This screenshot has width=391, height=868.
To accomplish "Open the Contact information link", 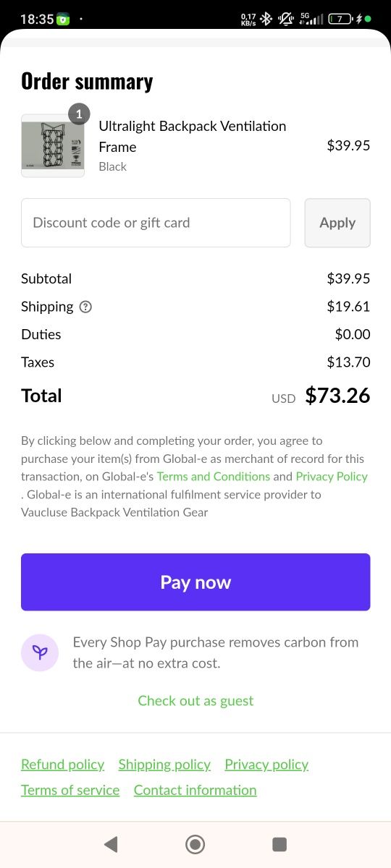I will coord(195,791).
